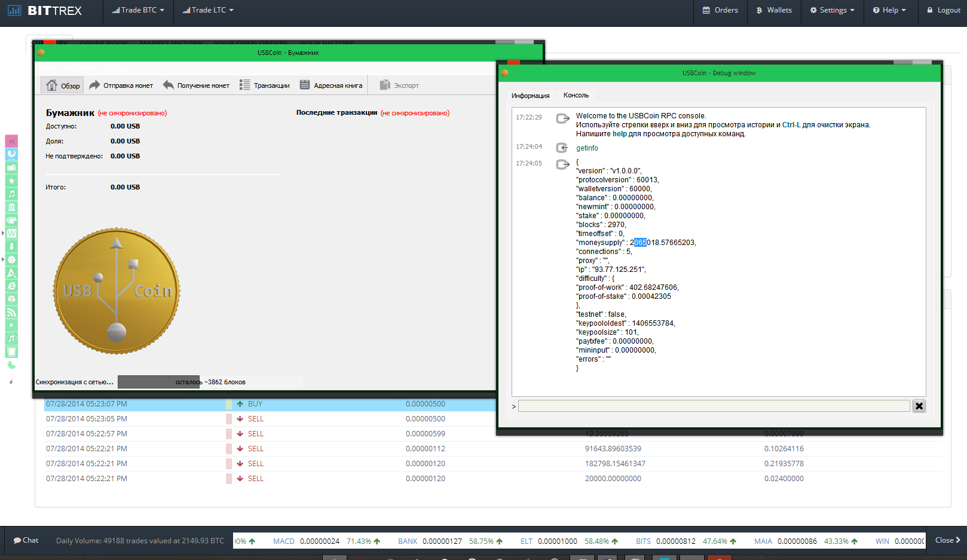Image resolution: width=967 pixels, height=560 pixels.
Task: Expand the arrow beside the Chrome sidebar icon
Action: pyautogui.click(x=3, y=259)
